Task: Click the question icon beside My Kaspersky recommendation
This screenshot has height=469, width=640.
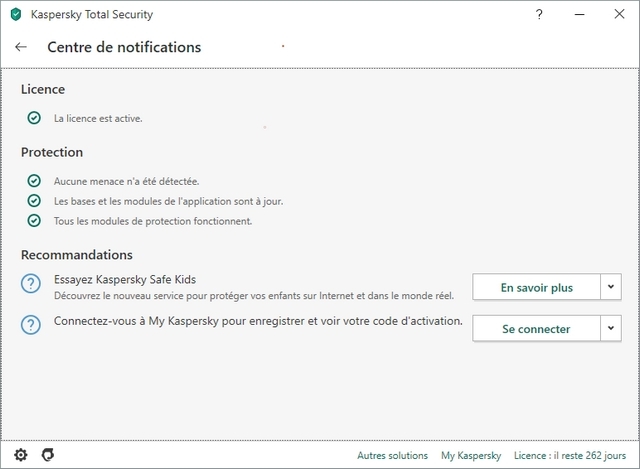Action: 31,325
